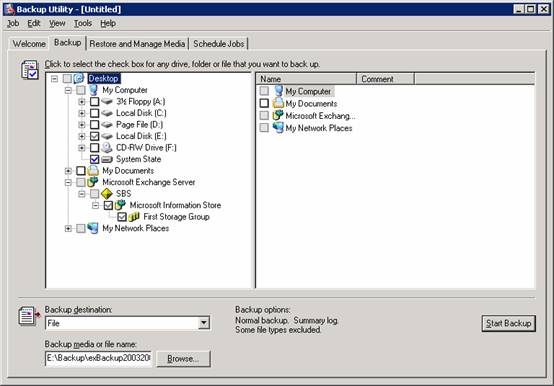Check the Page File (D:) checkbox
The image size is (554, 386).
click(x=94, y=125)
